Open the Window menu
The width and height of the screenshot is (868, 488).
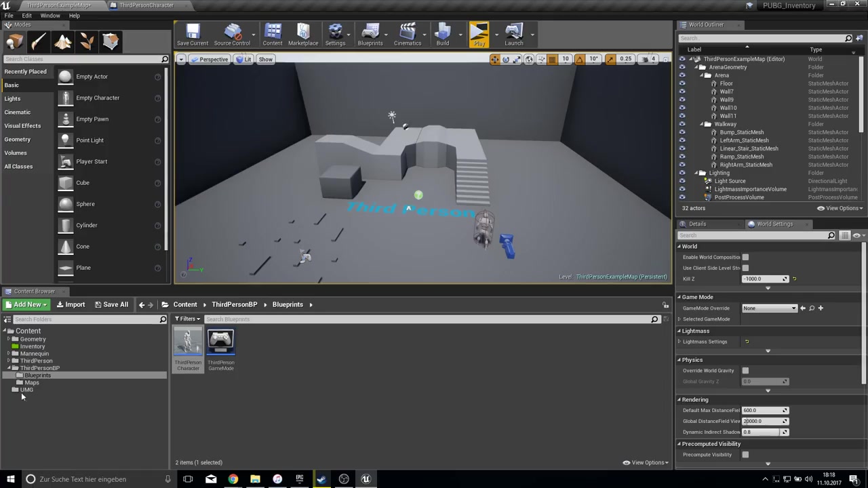pyautogui.click(x=50, y=16)
